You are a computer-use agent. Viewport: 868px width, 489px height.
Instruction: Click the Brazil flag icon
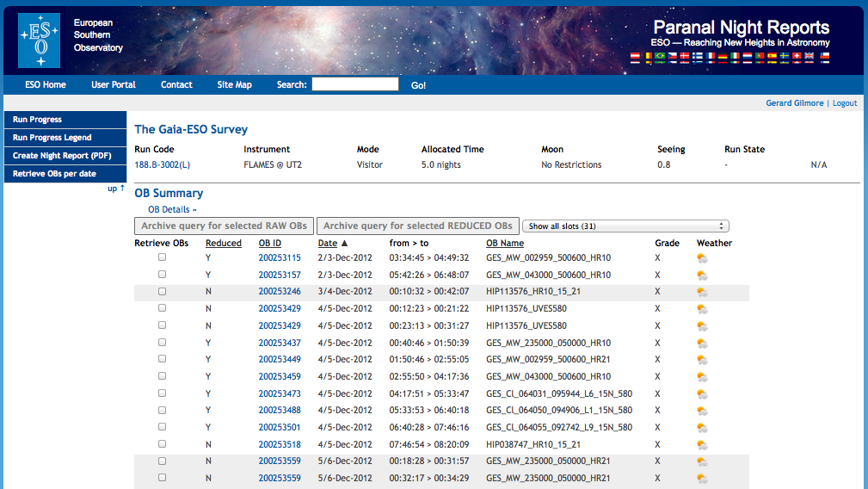[660, 56]
